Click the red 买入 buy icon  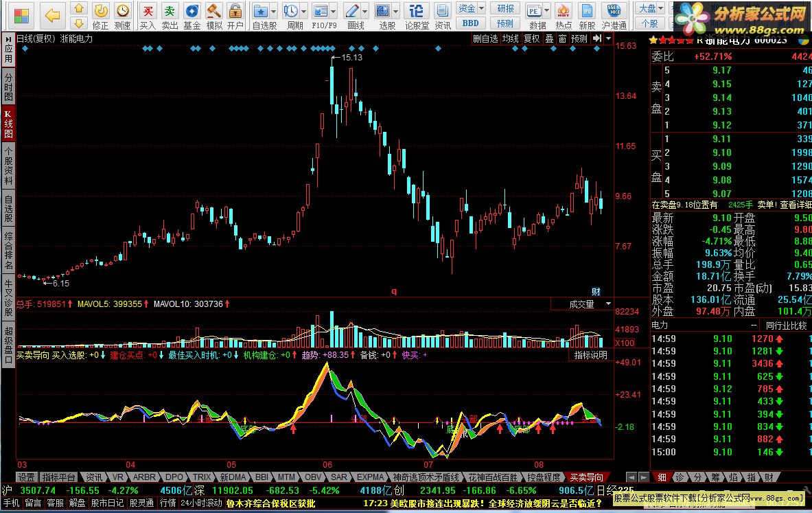coord(148,16)
